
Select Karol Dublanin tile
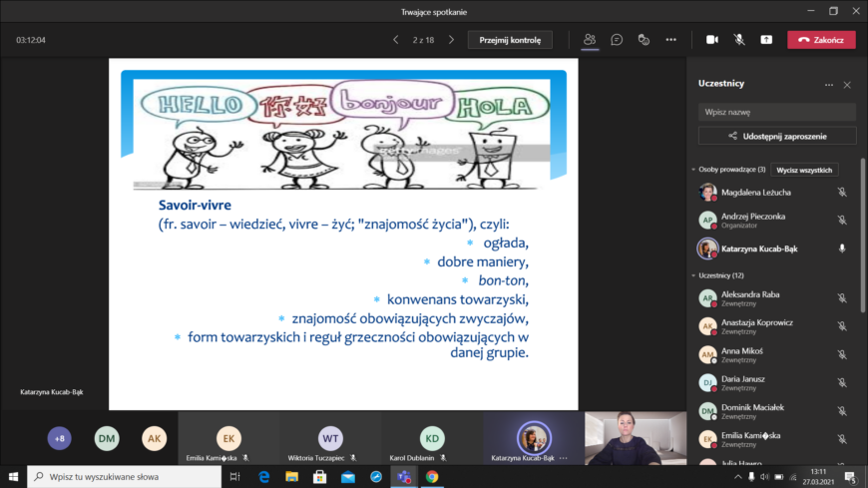click(x=432, y=437)
